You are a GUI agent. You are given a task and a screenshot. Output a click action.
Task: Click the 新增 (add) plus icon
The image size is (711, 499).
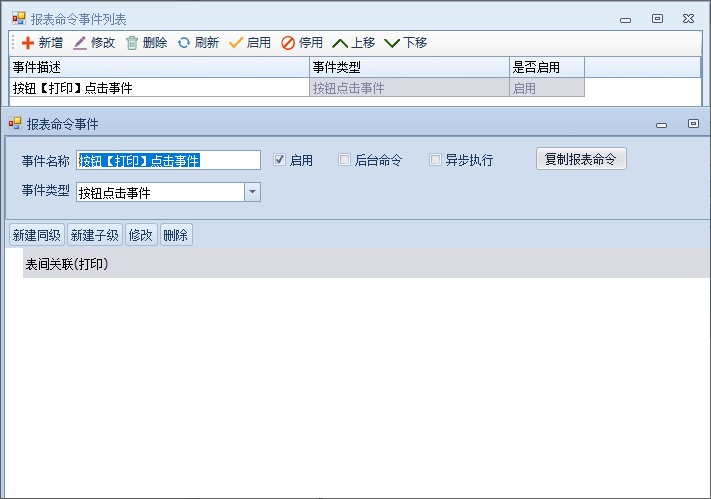(x=28, y=43)
